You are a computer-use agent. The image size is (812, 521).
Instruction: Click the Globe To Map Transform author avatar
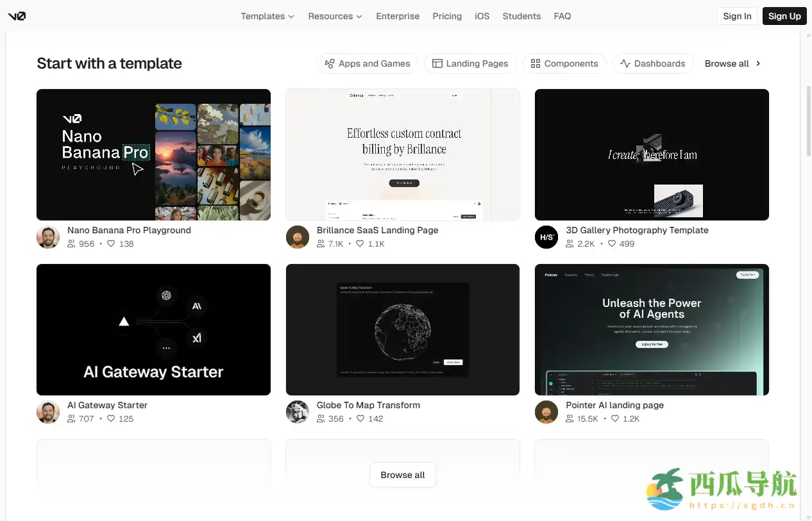(298, 412)
